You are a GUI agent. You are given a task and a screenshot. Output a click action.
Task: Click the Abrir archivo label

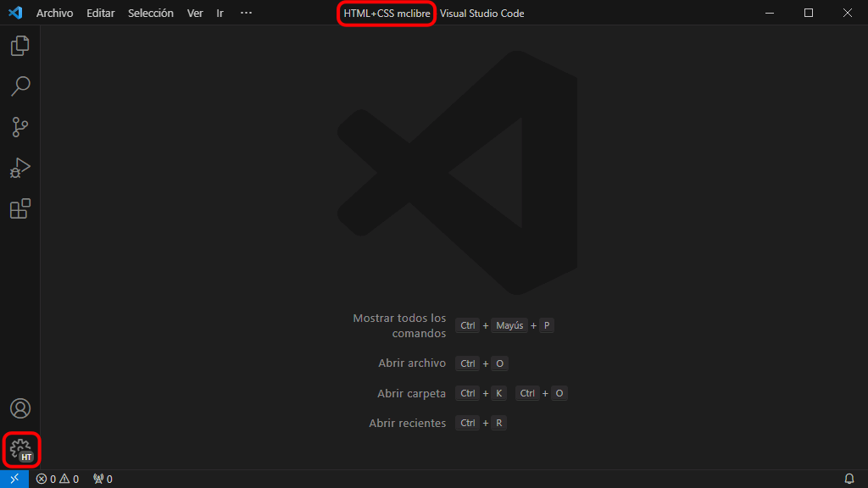click(412, 363)
